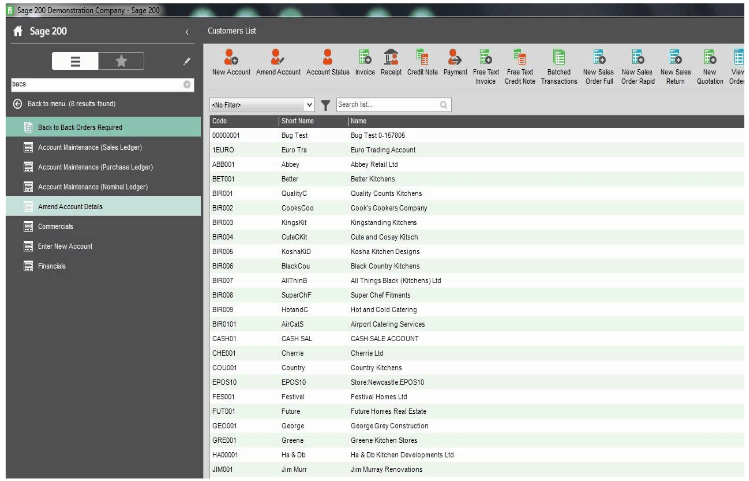Click the New Account toolbar icon
Screen dimensions: 749x481
click(231, 63)
